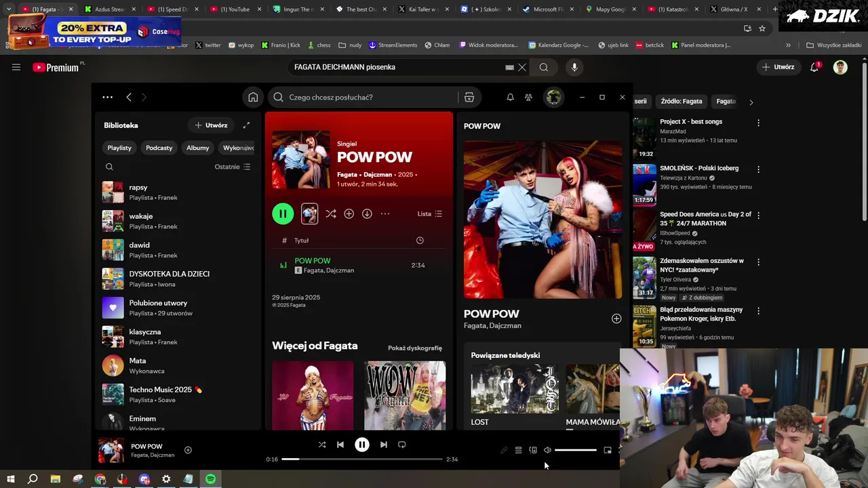Open YouTube notifications bell
This screenshot has height=488, width=868.
coord(814,67)
